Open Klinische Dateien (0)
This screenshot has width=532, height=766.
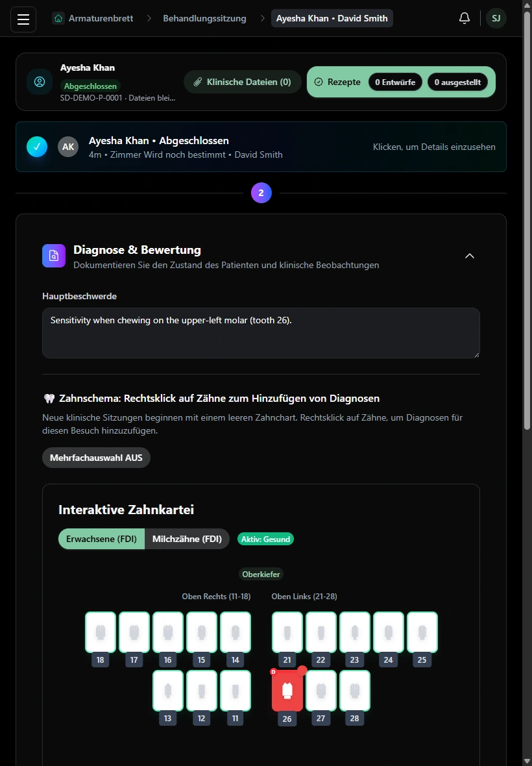(x=243, y=82)
